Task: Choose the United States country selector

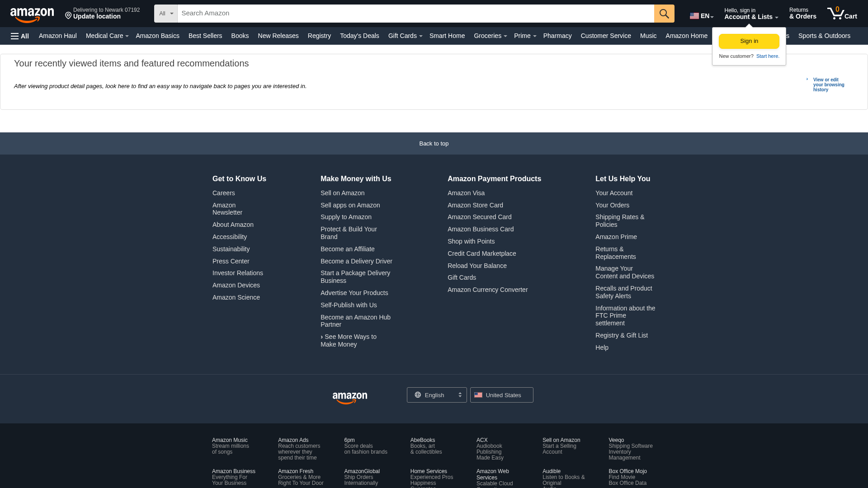Action: [x=501, y=395]
